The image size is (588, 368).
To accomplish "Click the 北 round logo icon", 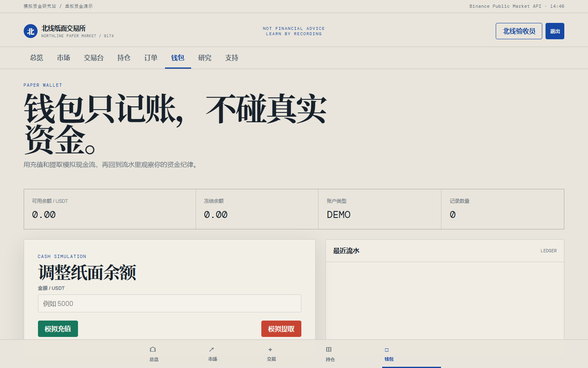I will point(31,31).
